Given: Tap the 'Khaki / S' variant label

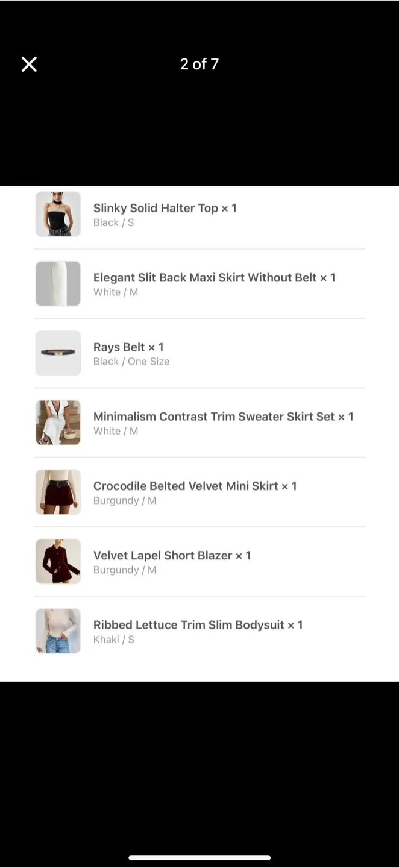Looking at the screenshot, I should click(114, 640).
